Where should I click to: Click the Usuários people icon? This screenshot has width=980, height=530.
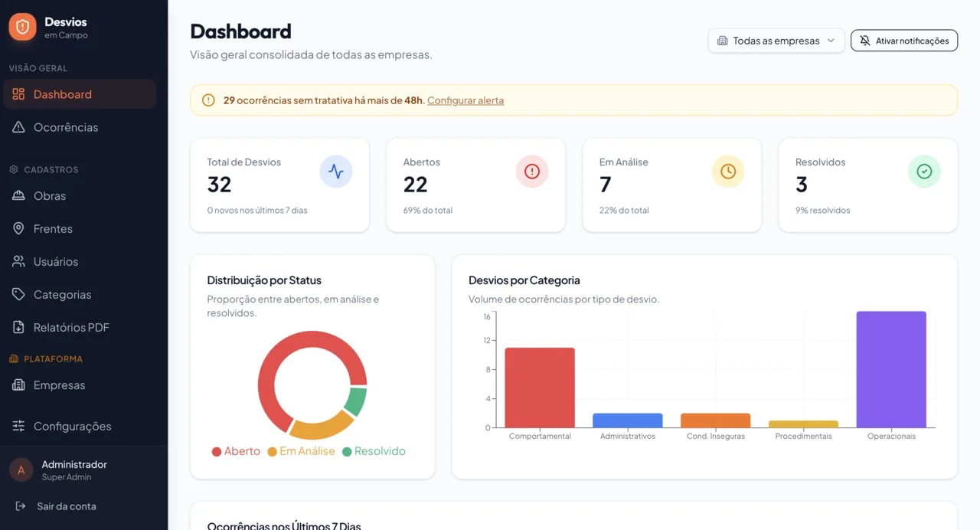[x=18, y=262]
